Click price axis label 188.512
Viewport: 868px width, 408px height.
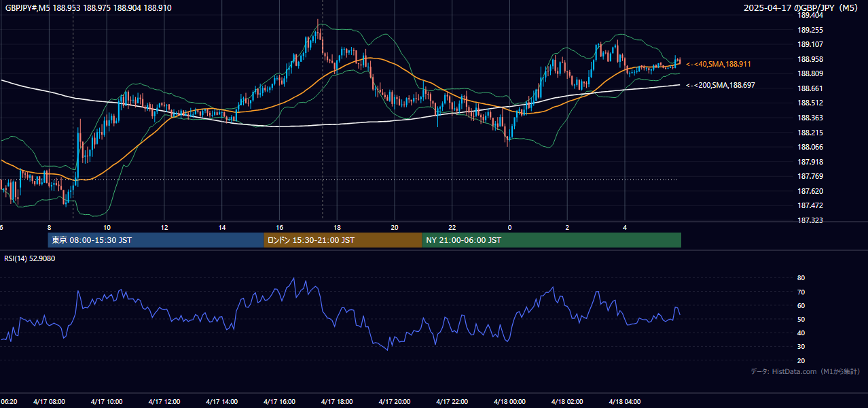click(810, 103)
